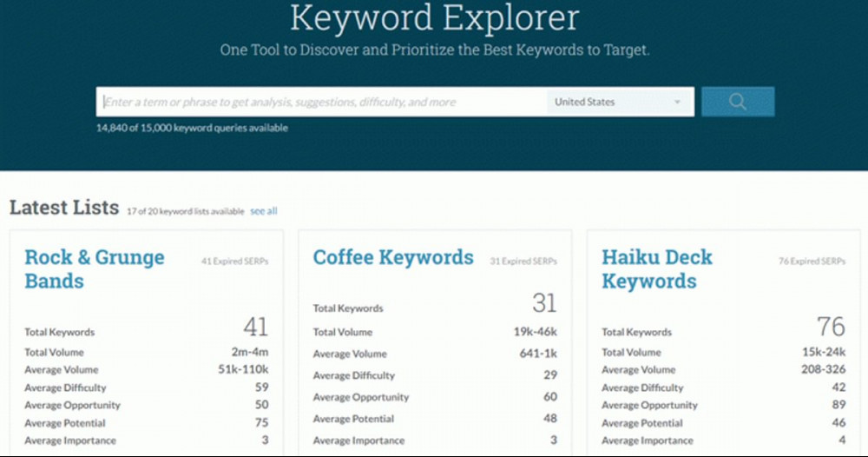Click Total Keywords value 41
The image size is (868, 457).
pyautogui.click(x=256, y=327)
